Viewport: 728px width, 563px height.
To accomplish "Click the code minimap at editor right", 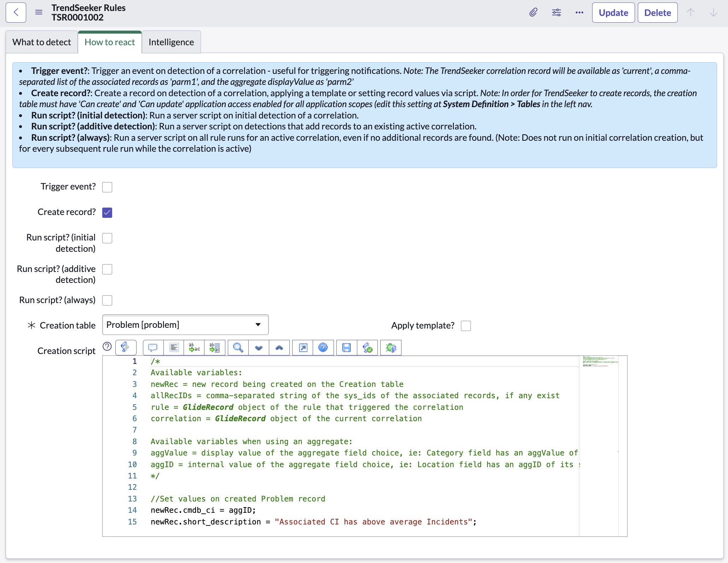I will coord(600,361).
